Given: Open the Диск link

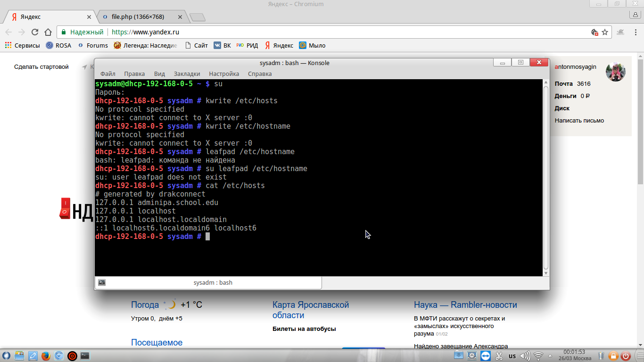Looking at the screenshot, I should (x=562, y=108).
